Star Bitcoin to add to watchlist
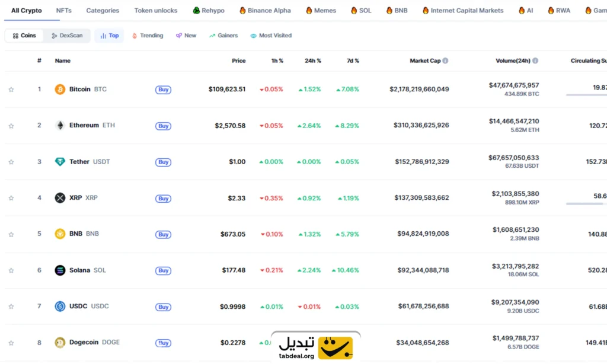The image size is (607, 364). click(x=11, y=90)
